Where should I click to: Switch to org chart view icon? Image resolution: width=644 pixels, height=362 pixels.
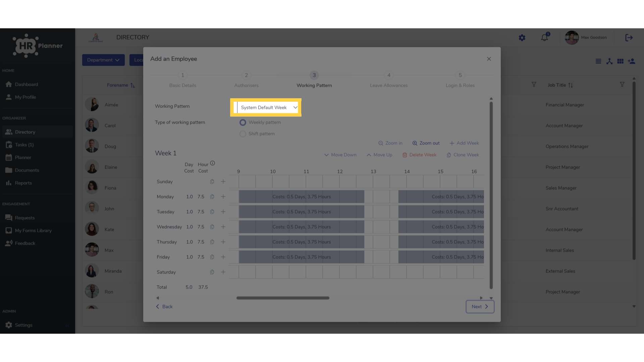[x=609, y=61]
